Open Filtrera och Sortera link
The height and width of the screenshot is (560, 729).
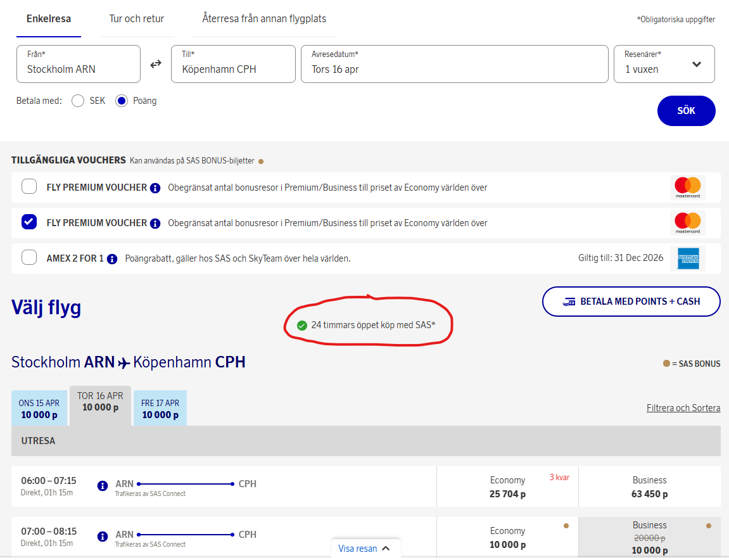click(683, 408)
